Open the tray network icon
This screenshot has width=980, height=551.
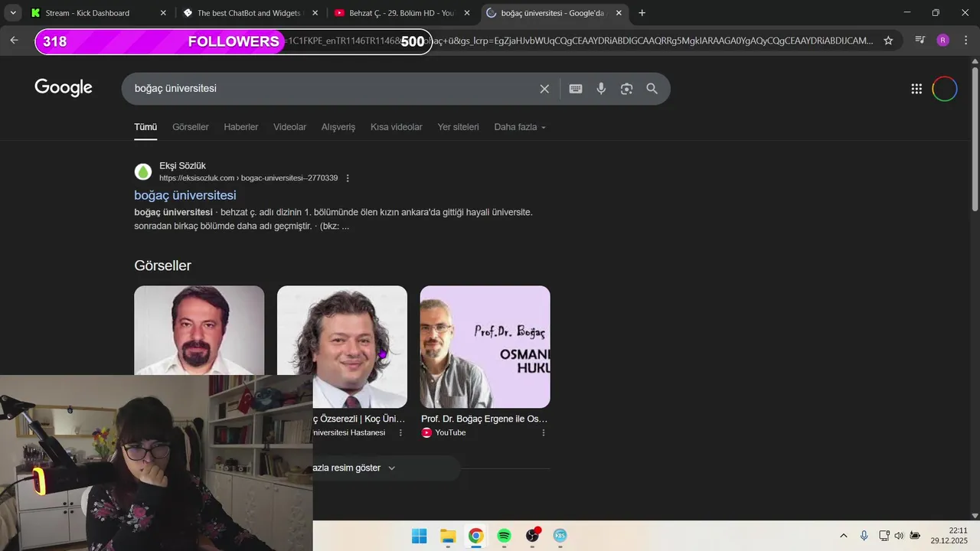coord(884,536)
